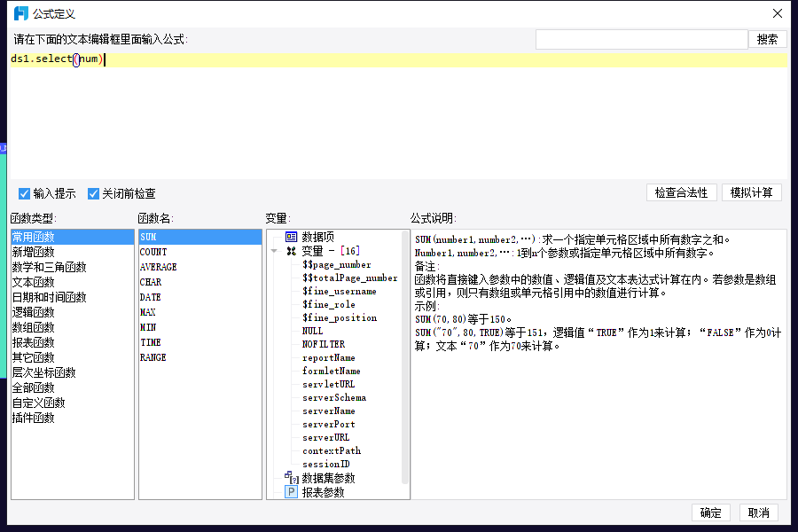Viewport: 798px width, 532px height.
Task: Choose the AVERAGE function from list
Action: click(158, 267)
